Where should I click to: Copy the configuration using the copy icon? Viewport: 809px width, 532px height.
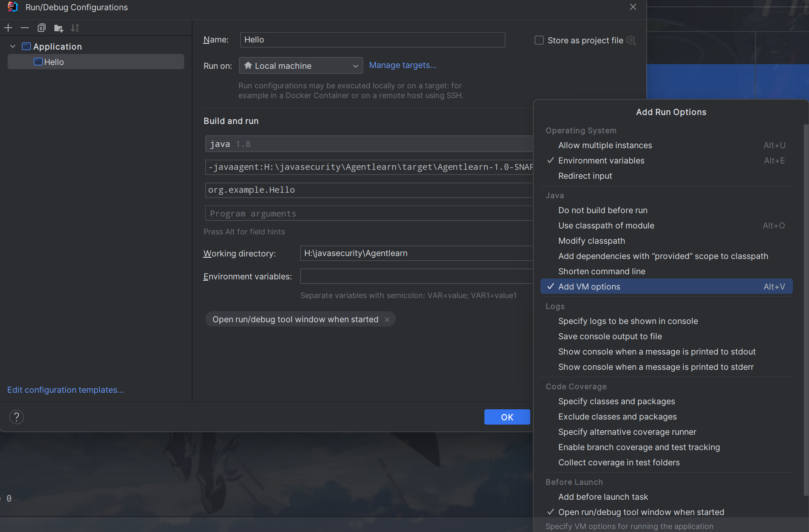coord(41,28)
